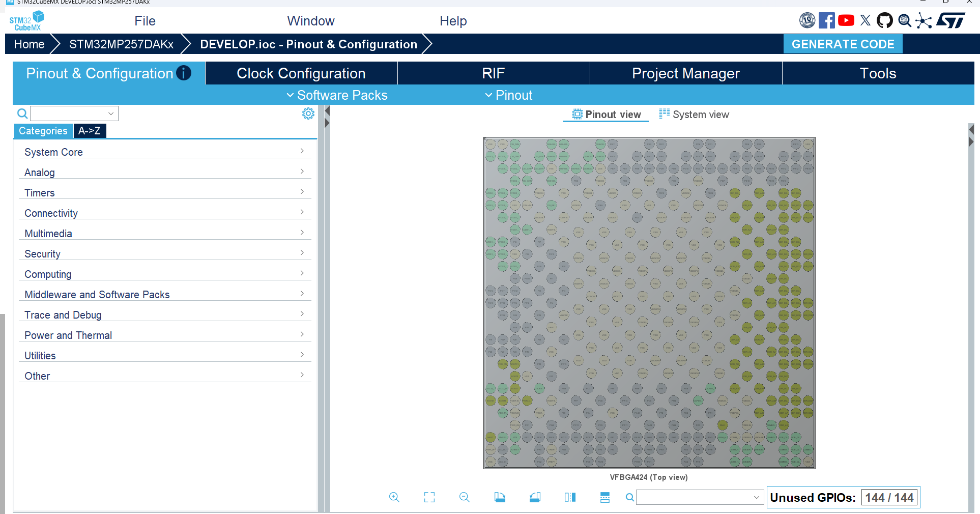Rotate chip counter-clockwise icon
The height and width of the screenshot is (514, 980).
535,497
